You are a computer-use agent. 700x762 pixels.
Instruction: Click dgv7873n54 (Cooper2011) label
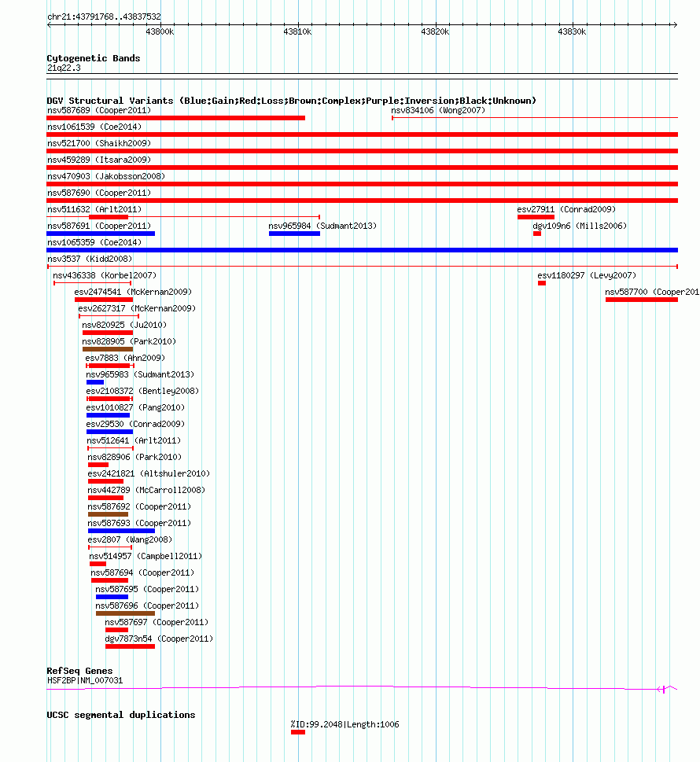(x=159, y=639)
